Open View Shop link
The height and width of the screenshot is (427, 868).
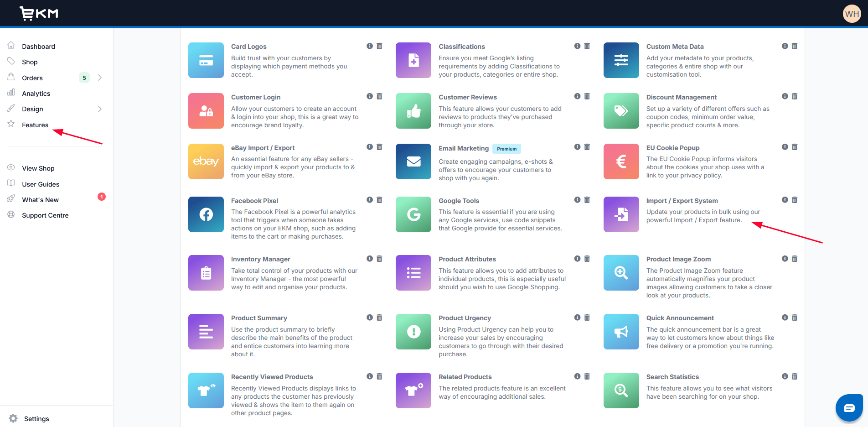[38, 168]
